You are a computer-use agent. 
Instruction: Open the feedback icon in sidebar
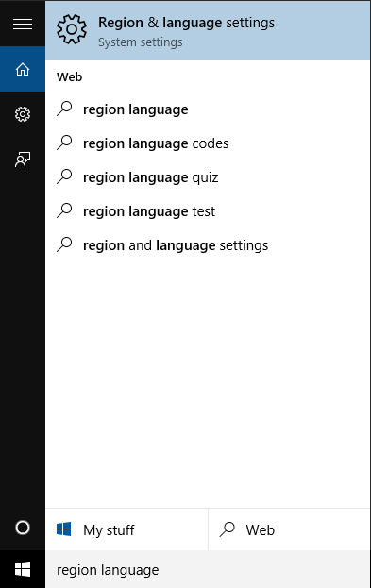click(x=23, y=160)
